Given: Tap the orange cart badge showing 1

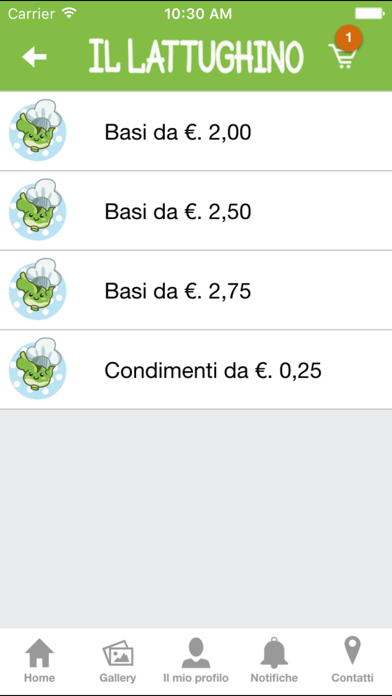Looking at the screenshot, I should [x=348, y=38].
